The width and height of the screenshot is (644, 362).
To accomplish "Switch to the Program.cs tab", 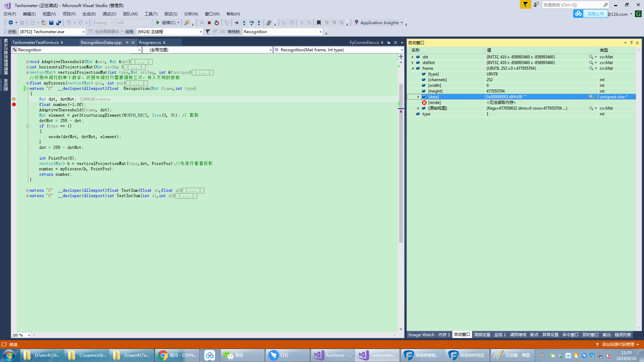I will pos(150,43).
